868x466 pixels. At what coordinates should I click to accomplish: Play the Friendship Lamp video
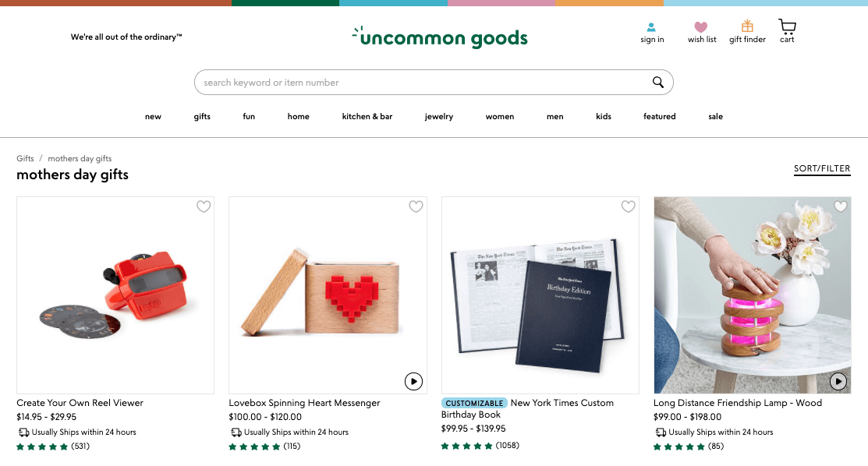coord(838,381)
